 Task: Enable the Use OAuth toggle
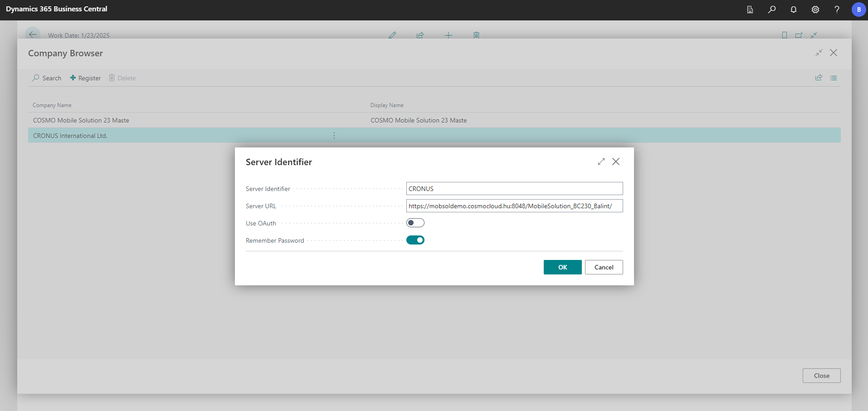(415, 222)
